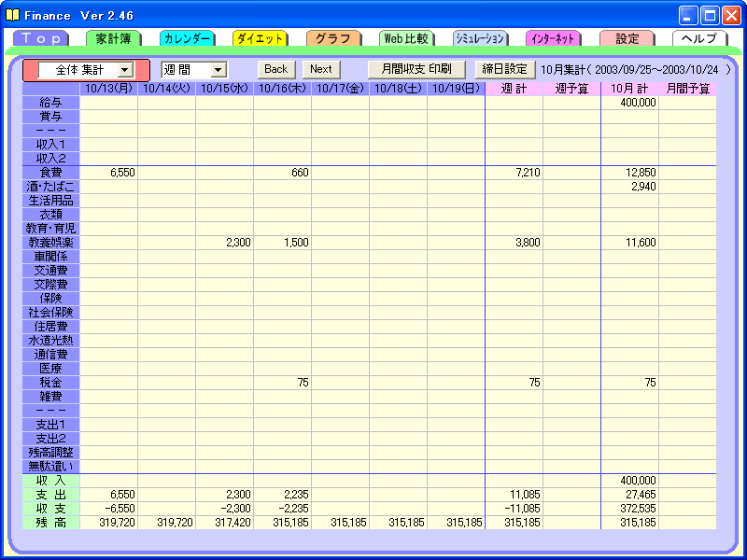Click the 10月計 column header
747x560 pixels.
(629, 89)
